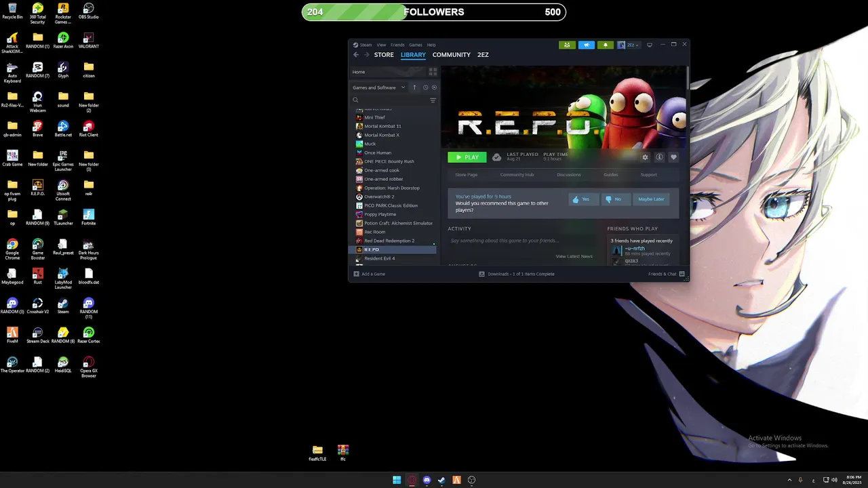Viewport: 868px width, 488px height.
Task: Open Downloads status at bottom
Action: pos(517,274)
